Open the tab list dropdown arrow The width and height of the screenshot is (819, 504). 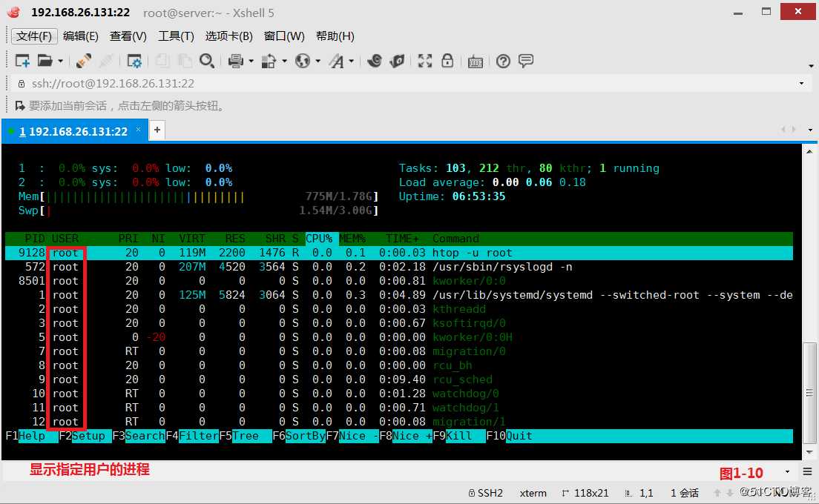810,130
